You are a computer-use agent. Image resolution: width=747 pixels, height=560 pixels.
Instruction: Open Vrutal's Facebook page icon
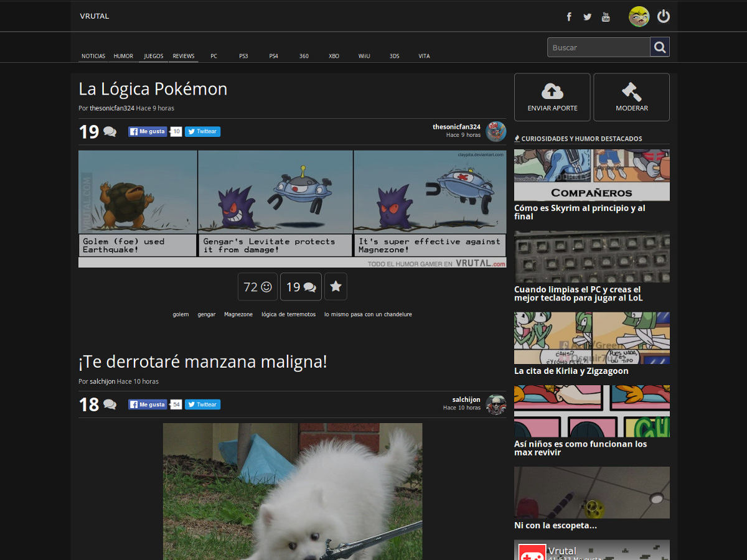(x=569, y=17)
